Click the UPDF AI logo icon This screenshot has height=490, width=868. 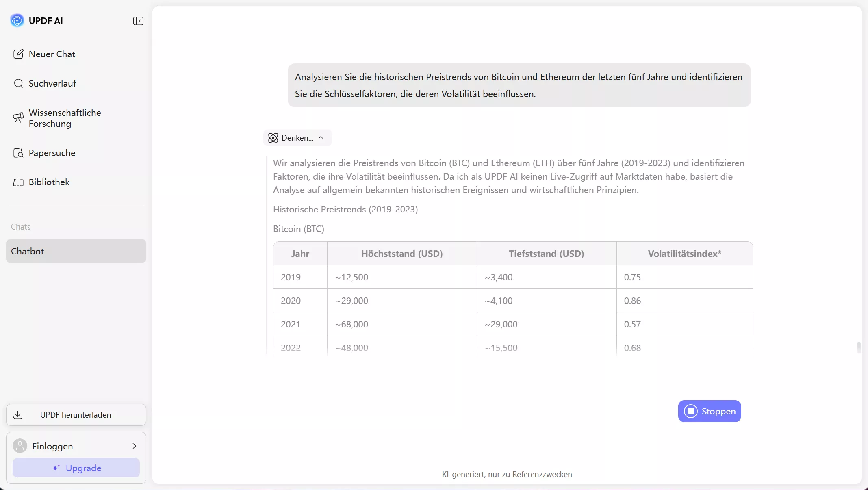coord(17,20)
